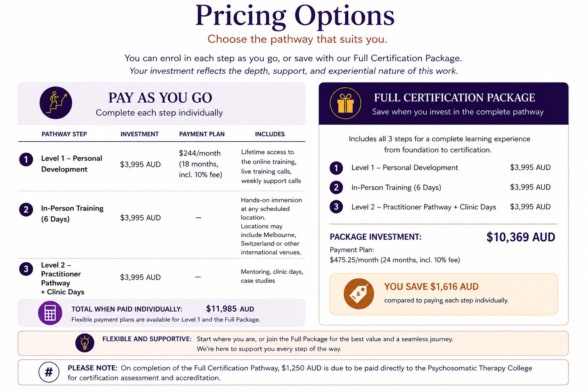This screenshot has width=588, height=392.
Task: Click the $11,985 AUD individual total
Action: click(230, 309)
